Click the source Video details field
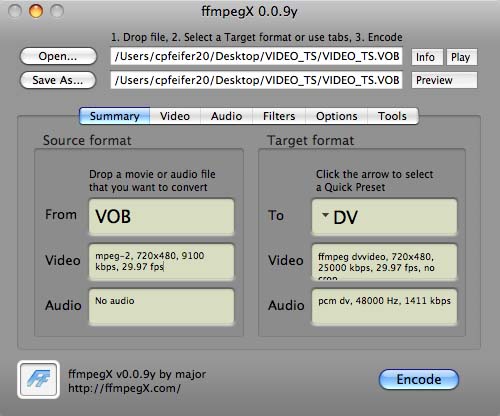500x416 pixels. 161,262
